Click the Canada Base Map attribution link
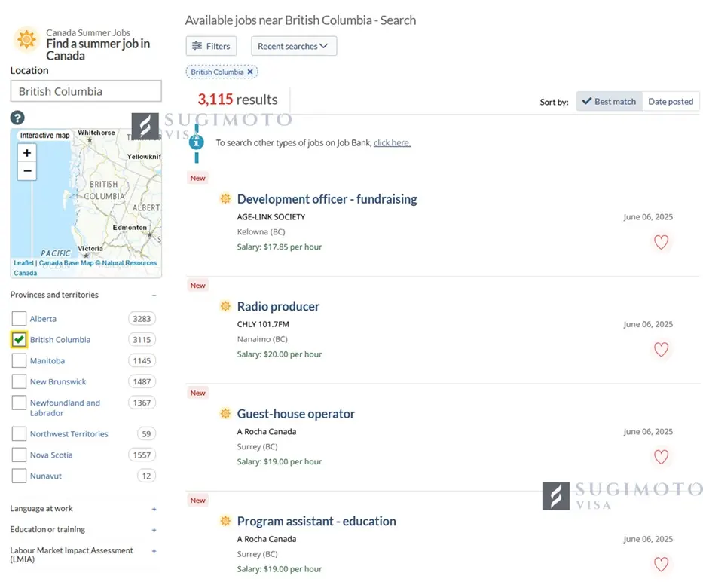Screen dimensions: 703x588 [x=66, y=263]
